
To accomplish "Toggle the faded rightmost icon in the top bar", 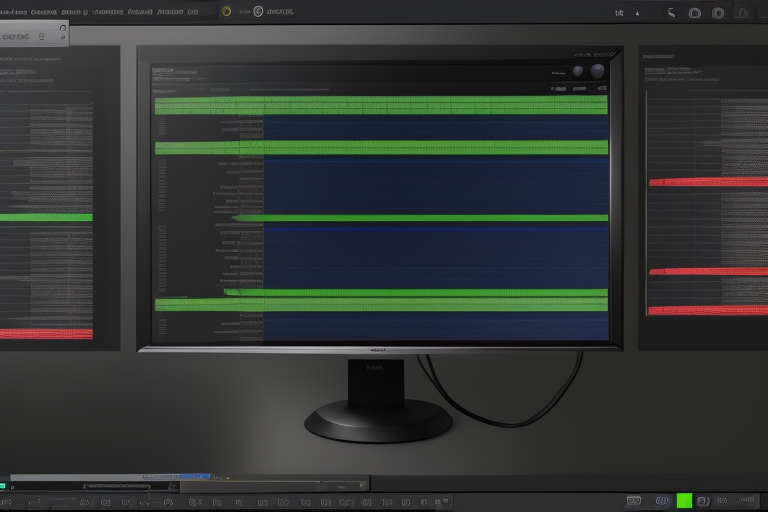I will (x=743, y=13).
